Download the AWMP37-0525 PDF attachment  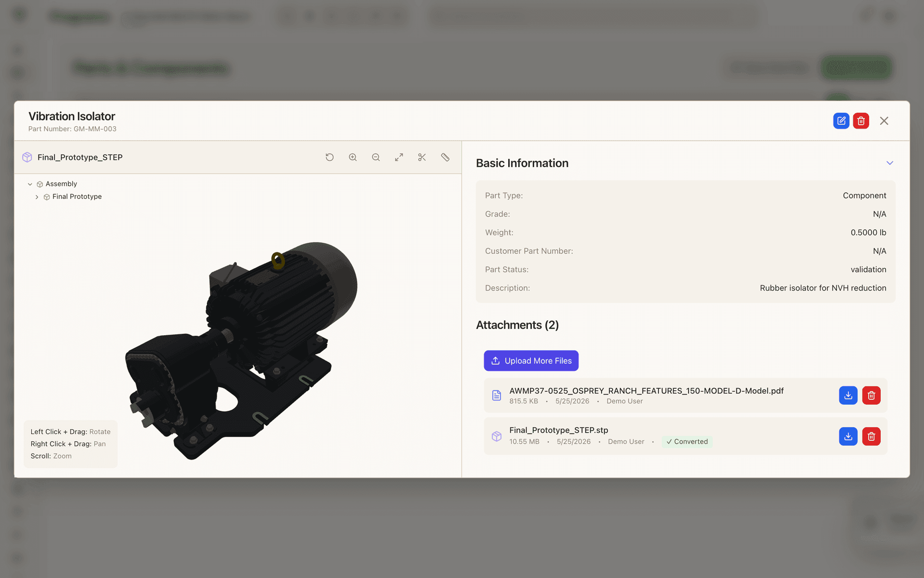click(x=848, y=395)
